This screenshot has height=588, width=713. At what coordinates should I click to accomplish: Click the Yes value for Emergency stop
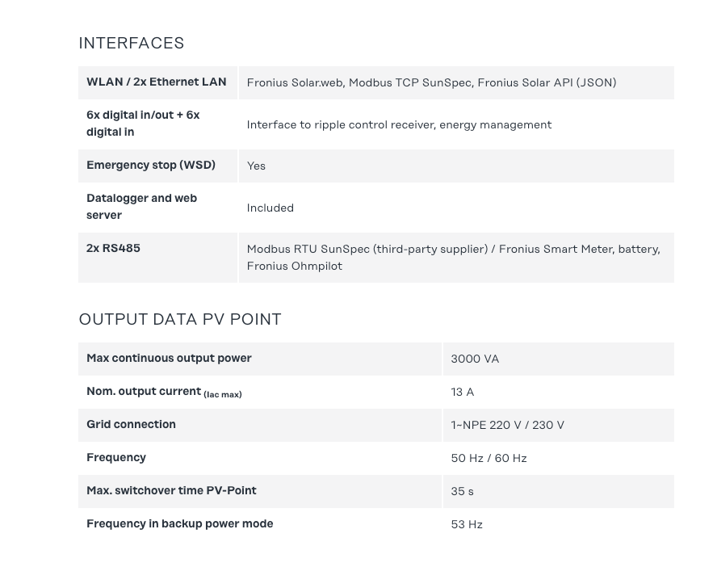point(256,166)
